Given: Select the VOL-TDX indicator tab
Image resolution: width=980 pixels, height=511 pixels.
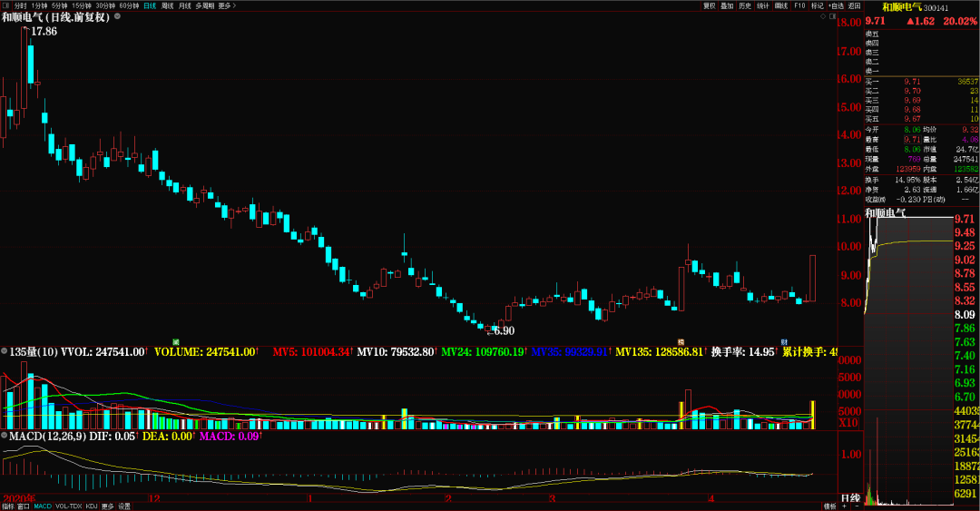Looking at the screenshot, I should pyautogui.click(x=69, y=506).
